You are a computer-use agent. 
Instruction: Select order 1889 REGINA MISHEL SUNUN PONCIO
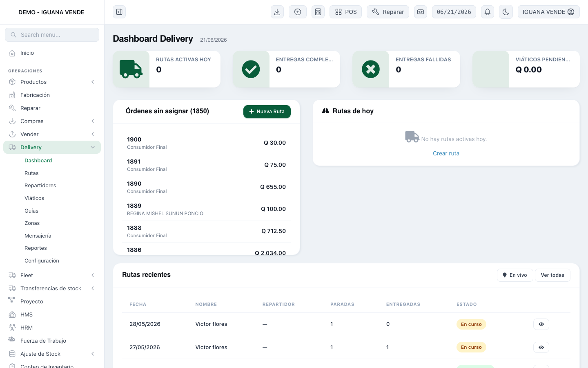tap(207, 209)
